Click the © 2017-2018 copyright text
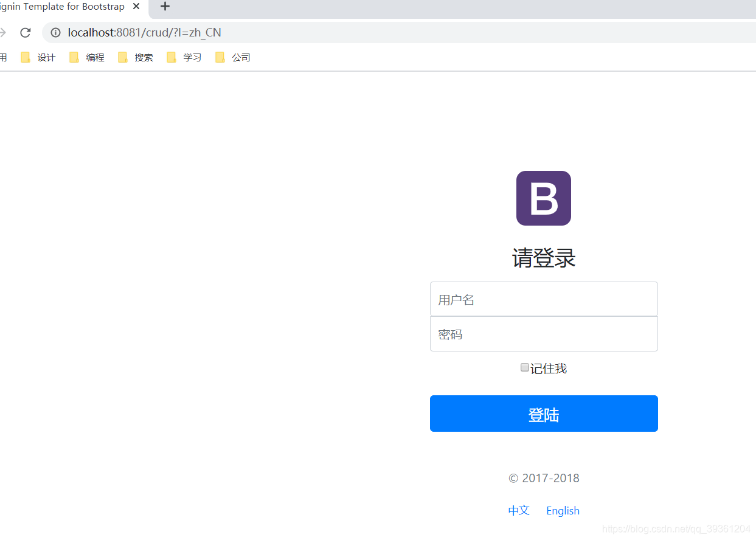 (544, 478)
